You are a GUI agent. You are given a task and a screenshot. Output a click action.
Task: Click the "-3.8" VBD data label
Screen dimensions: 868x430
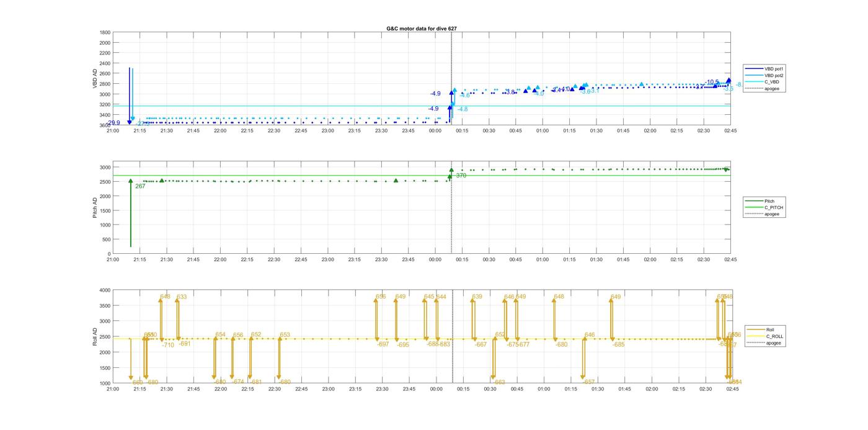510,92
